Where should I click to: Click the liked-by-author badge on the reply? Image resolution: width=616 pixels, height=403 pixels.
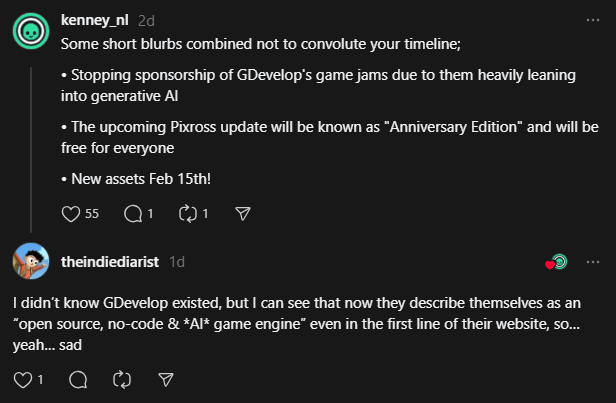(x=557, y=262)
